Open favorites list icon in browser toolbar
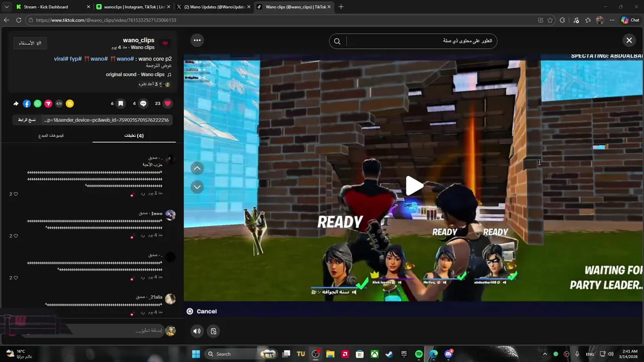Image resolution: width=644 pixels, height=362 pixels. point(588,20)
